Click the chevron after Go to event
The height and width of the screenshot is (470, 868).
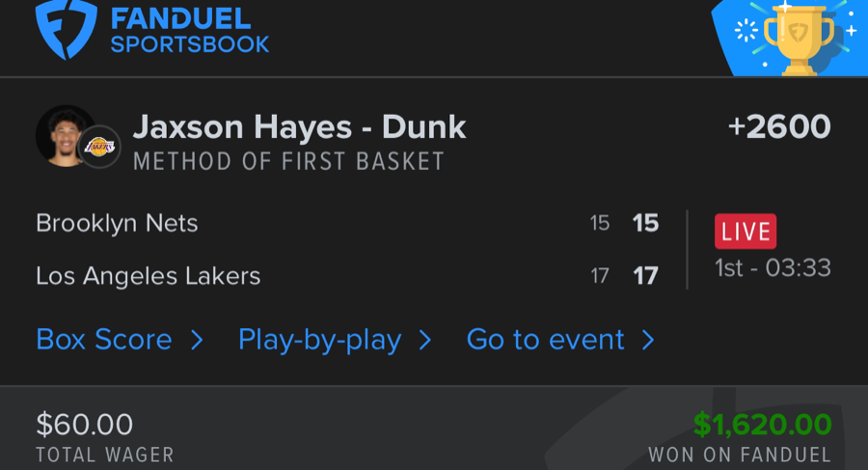tap(648, 340)
